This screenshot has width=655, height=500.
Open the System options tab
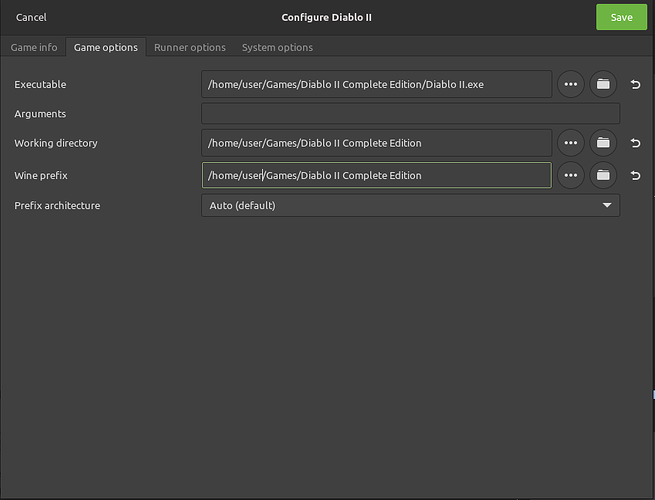pos(277,47)
